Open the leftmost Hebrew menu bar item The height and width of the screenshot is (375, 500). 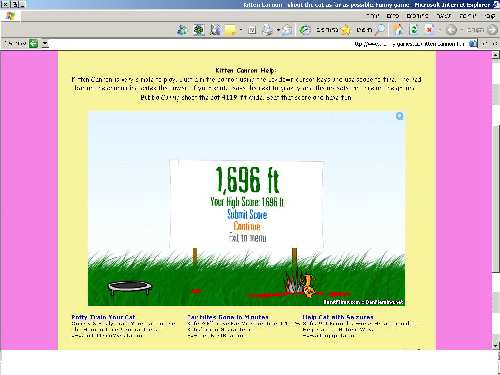point(373,16)
